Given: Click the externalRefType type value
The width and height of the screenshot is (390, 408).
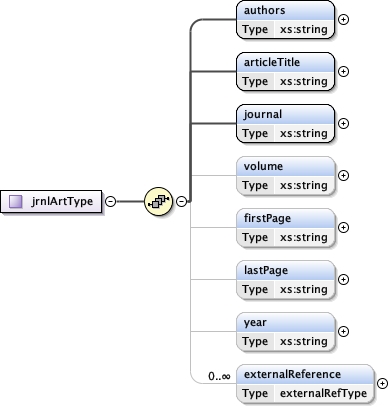Looking at the screenshot, I should click(323, 393).
